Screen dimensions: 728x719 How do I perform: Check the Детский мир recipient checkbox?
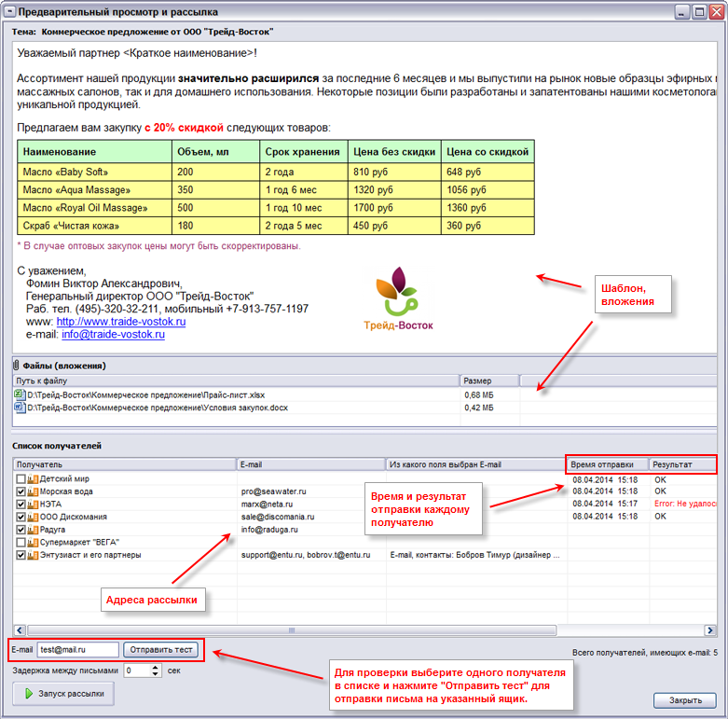[x=21, y=478]
